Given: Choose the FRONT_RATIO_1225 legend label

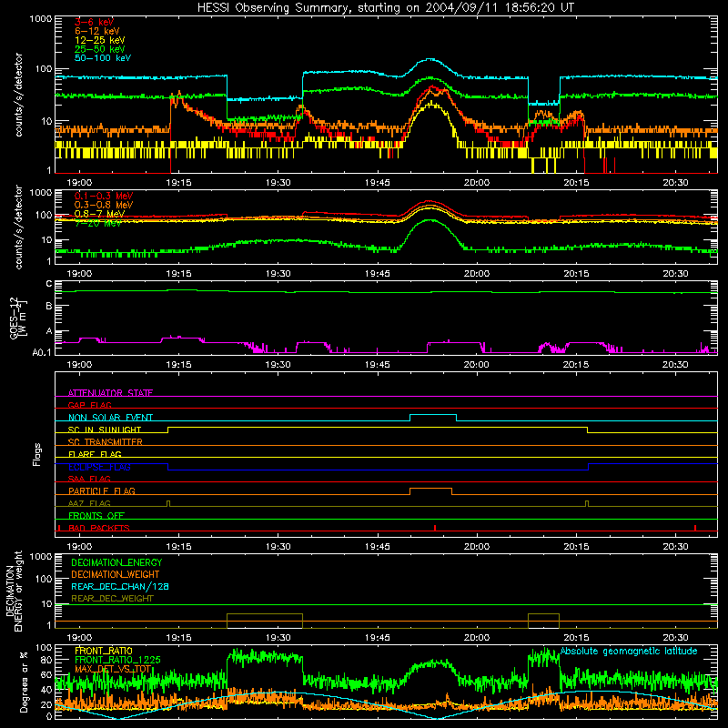Looking at the screenshot, I should click(117, 660).
